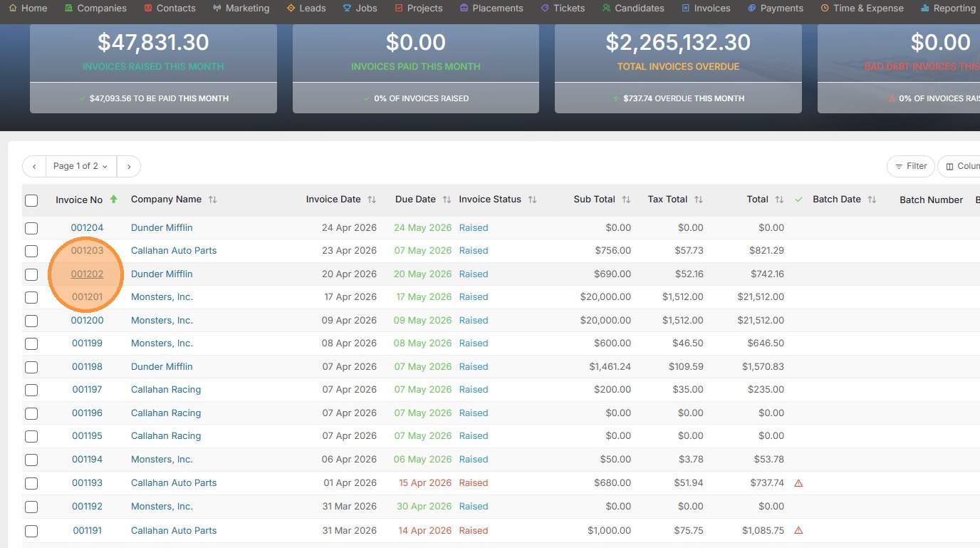980x548 pixels.
Task: Open the Candidates section
Action: coord(633,9)
